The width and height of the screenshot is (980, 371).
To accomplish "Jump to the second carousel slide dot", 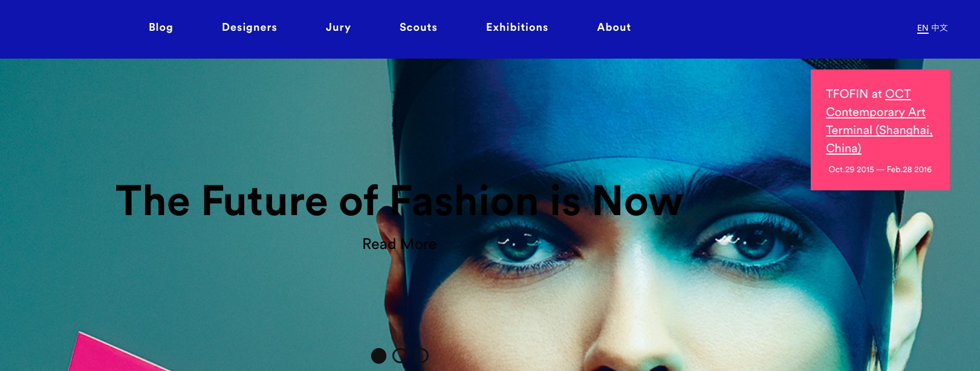I will point(400,356).
